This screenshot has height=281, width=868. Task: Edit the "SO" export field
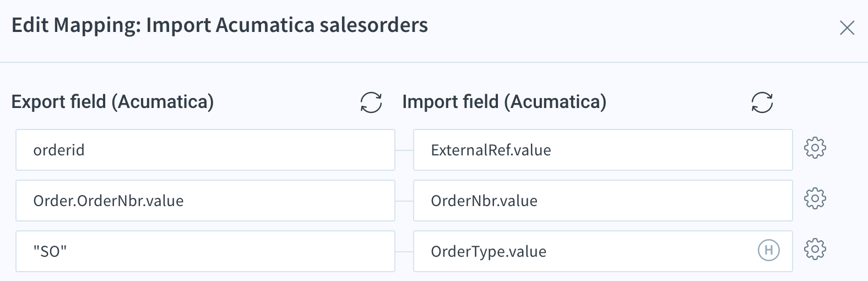205,251
